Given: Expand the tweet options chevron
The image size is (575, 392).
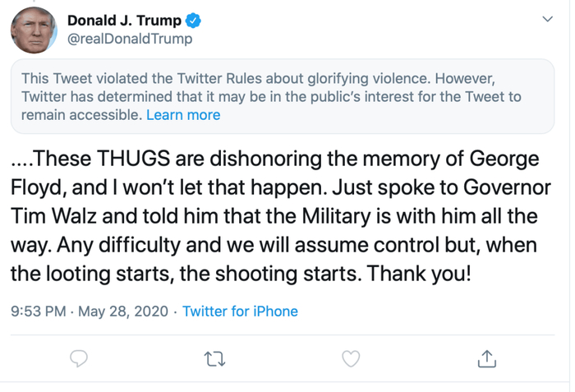Looking at the screenshot, I should (x=549, y=19).
